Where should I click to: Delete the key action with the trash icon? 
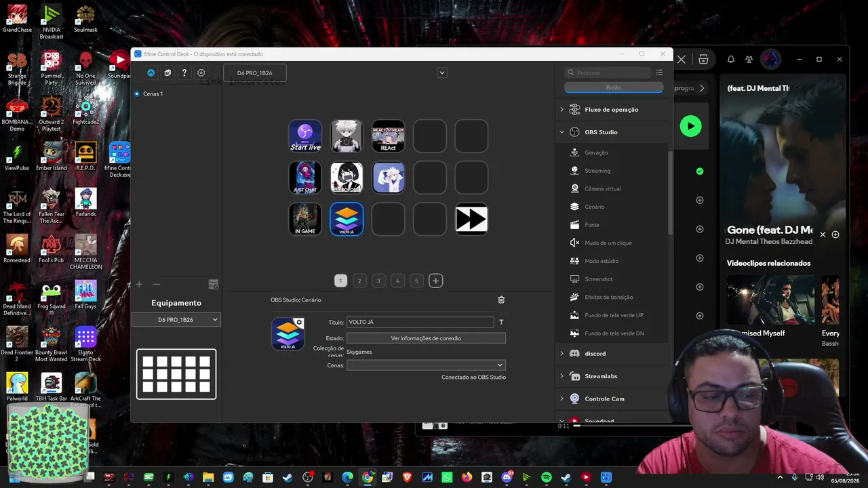(x=501, y=300)
